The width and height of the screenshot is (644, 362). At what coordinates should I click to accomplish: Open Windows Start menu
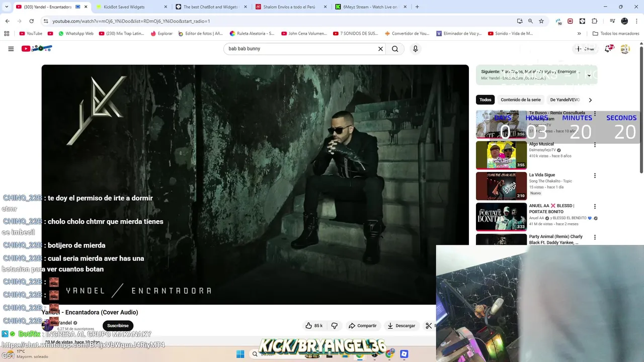point(240,354)
